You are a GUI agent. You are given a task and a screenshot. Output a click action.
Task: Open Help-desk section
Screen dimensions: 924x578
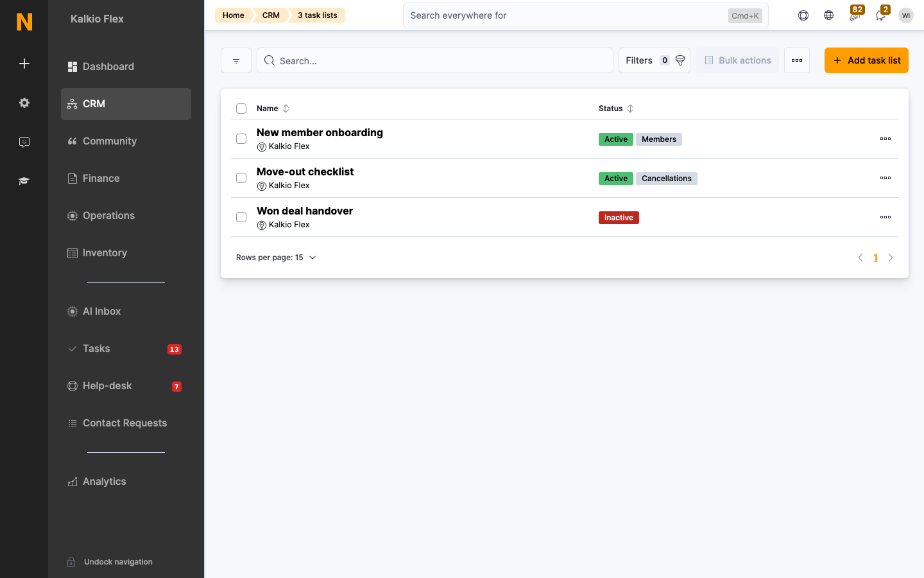[x=126, y=386]
